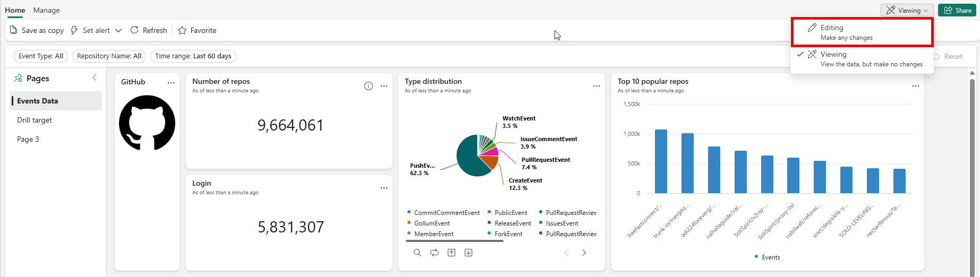Toggle the Events legend item in bar chart
The image size is (980, 277).
tap(767, 257)
